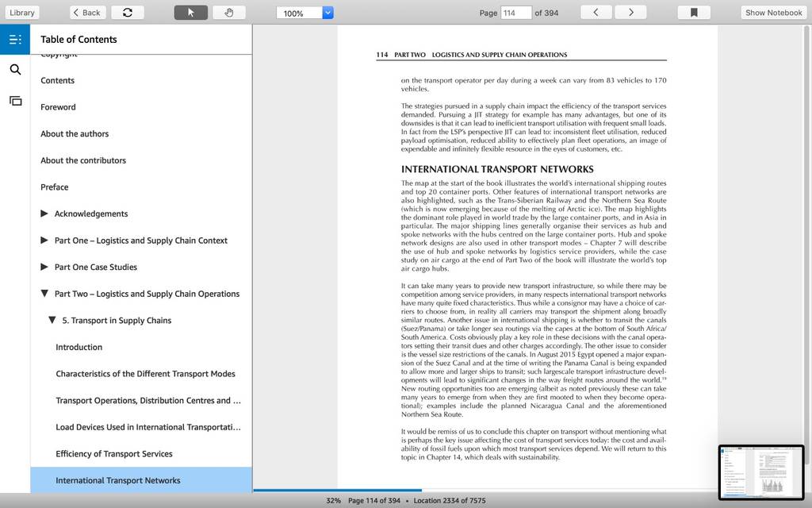
Task: Go to the next page arrow
Action: (x=630, y=13)
